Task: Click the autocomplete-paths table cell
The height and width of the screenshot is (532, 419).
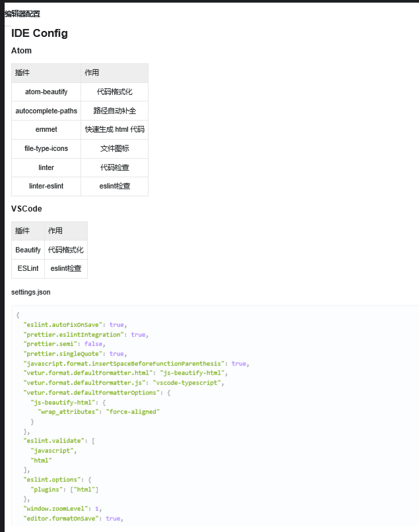Action: pos(46,111)
